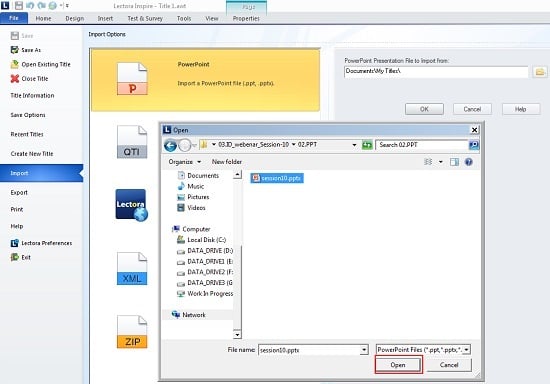Select Export in the File menu

[19, 193]
